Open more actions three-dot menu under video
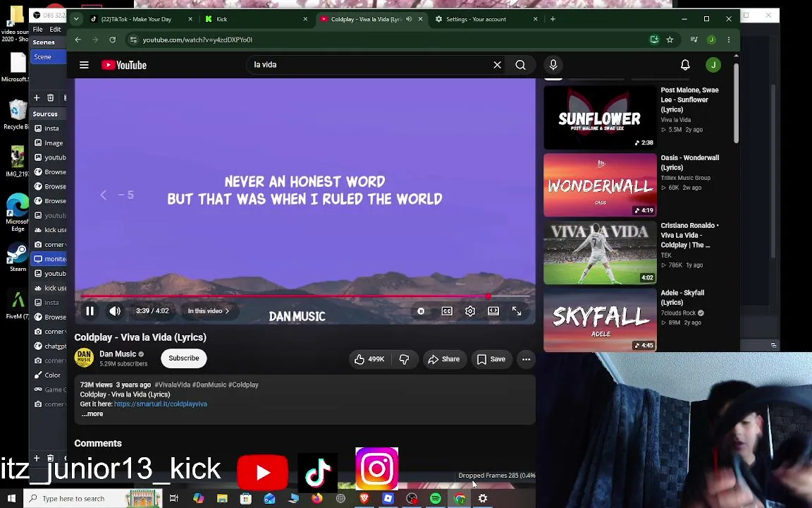 click(526, 359)
